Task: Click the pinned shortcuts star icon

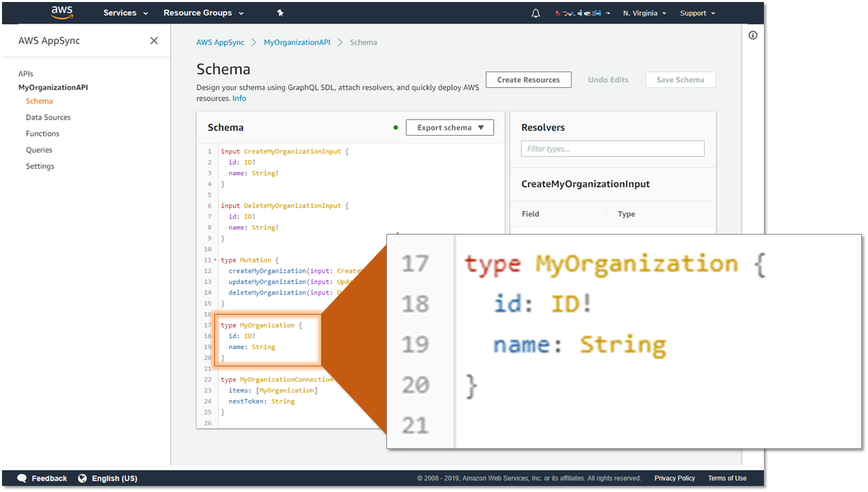Action: [280, 12]
